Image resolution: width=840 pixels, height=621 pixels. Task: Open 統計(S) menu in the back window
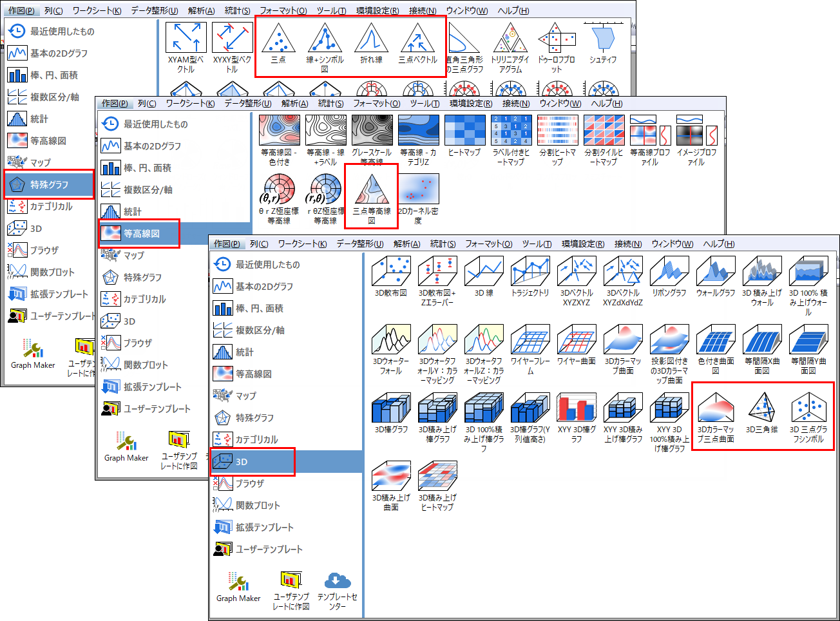(238, 10)
